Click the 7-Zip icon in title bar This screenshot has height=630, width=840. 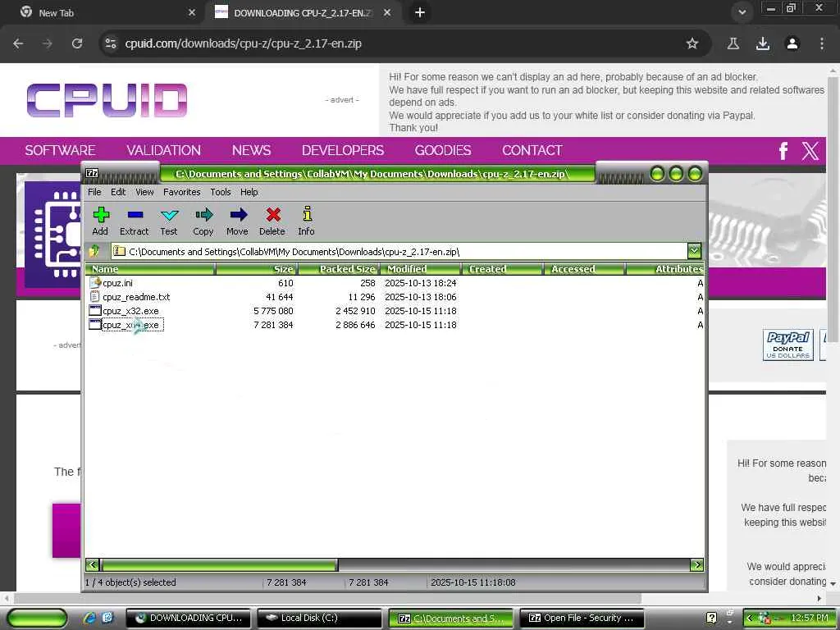(92, 174)
